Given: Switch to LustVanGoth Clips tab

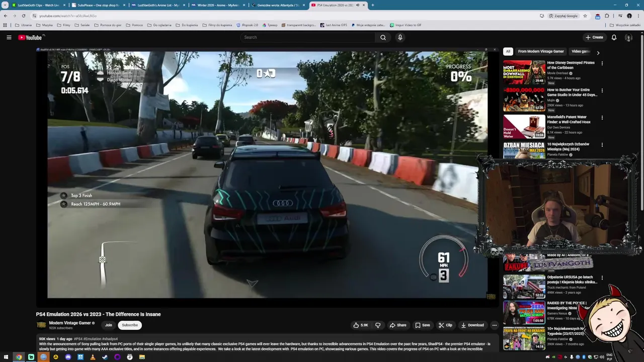Looking at the screenshot, I should (x=38, y=5).
